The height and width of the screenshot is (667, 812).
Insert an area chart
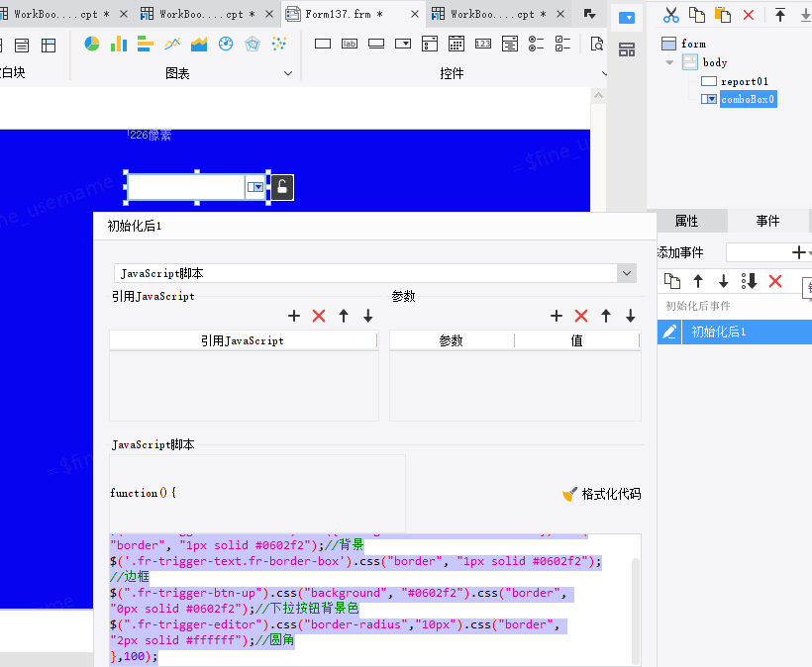click(199, 44)
